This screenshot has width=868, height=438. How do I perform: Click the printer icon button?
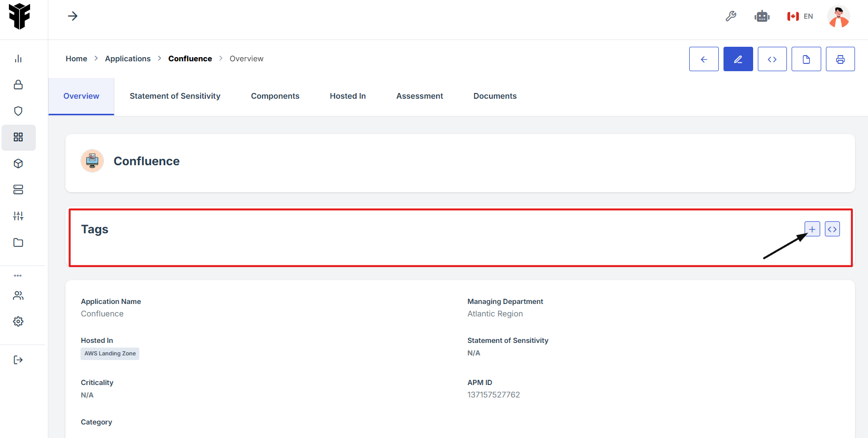click(x=840, y=59)
